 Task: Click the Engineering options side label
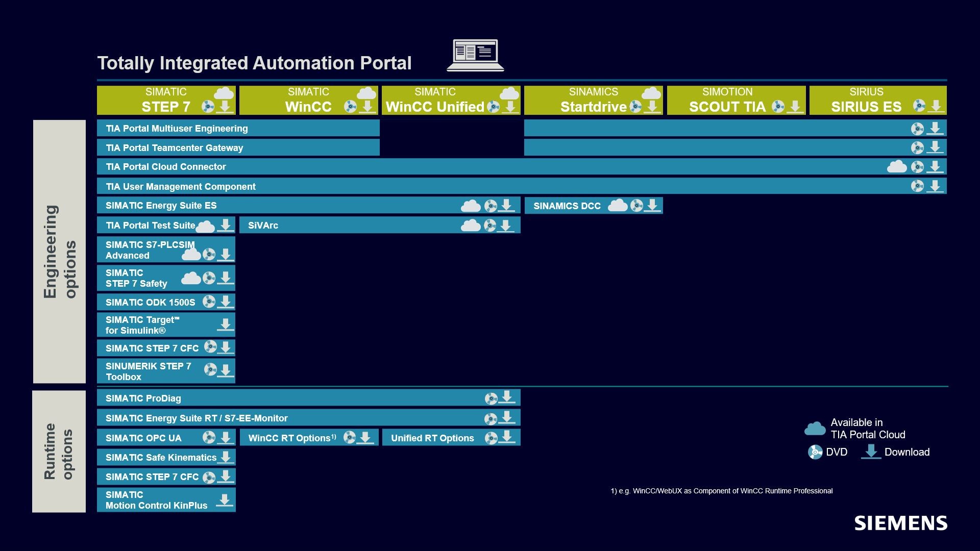[x=59, y=252]
